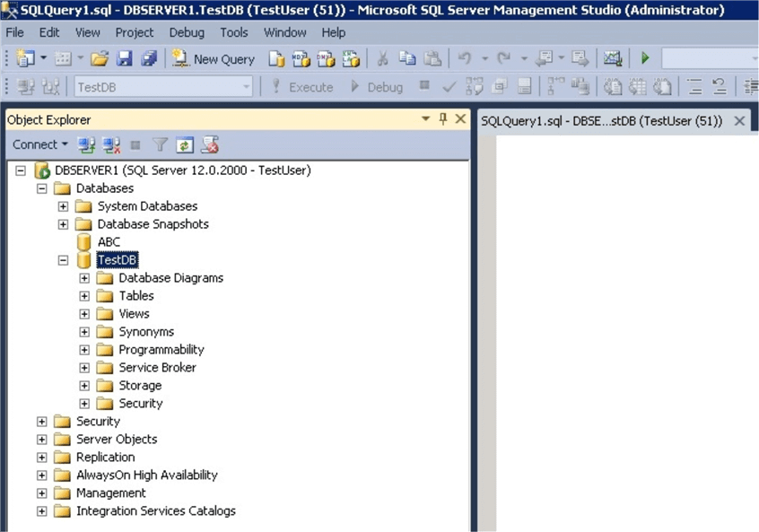Click the Analysis Services MDX Query icon
This screenshot has height=532, width=759.
point(301,58)
